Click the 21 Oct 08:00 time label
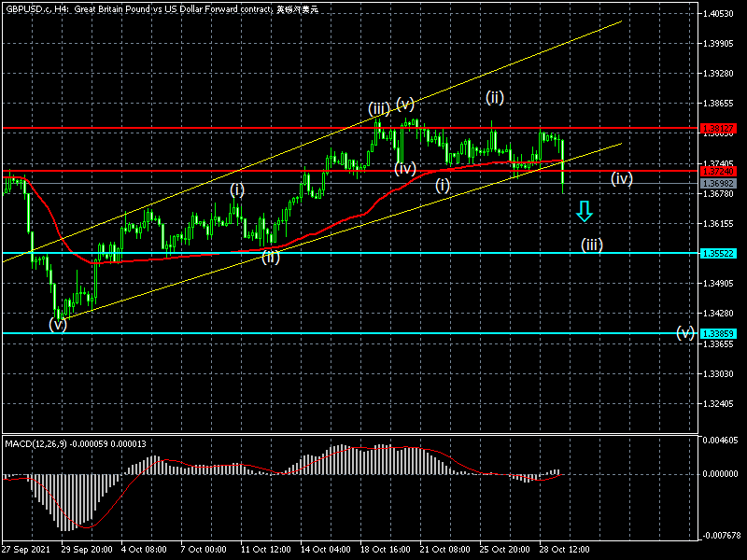 [445, 550]
